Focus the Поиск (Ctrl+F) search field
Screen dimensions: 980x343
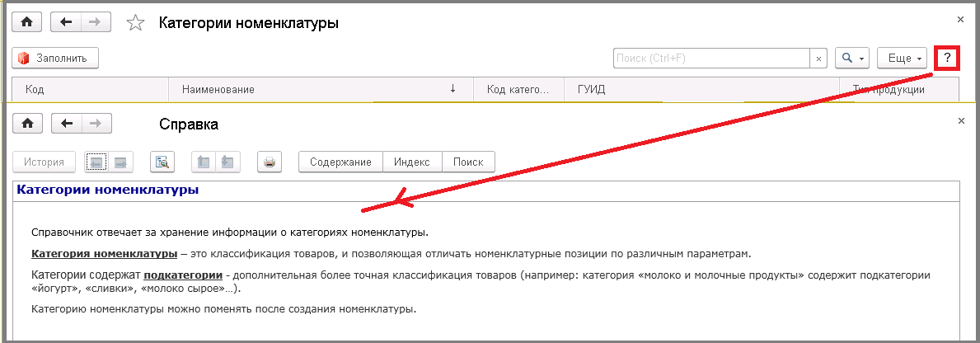click(x=712, y=58)
